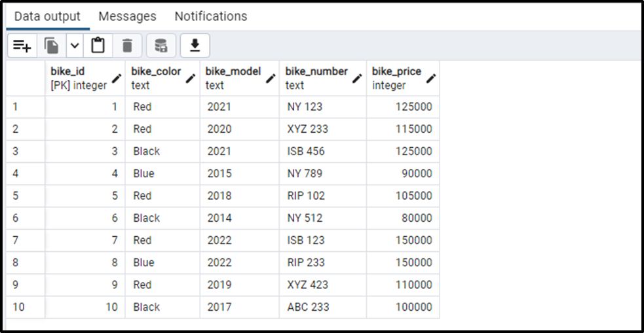Click the cell containing ISB 456
Viewport: 644px width, 333px height.
click(x=306, y=151)
